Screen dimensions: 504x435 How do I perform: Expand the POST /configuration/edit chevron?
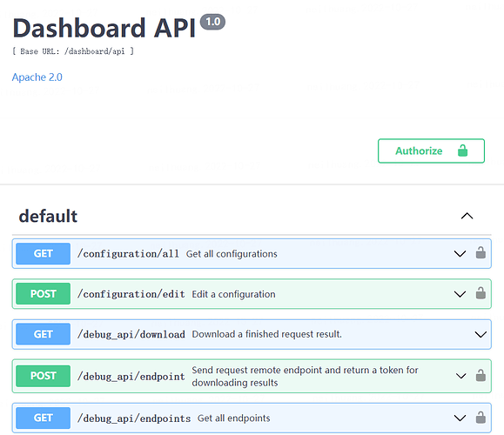pos(460,294)
